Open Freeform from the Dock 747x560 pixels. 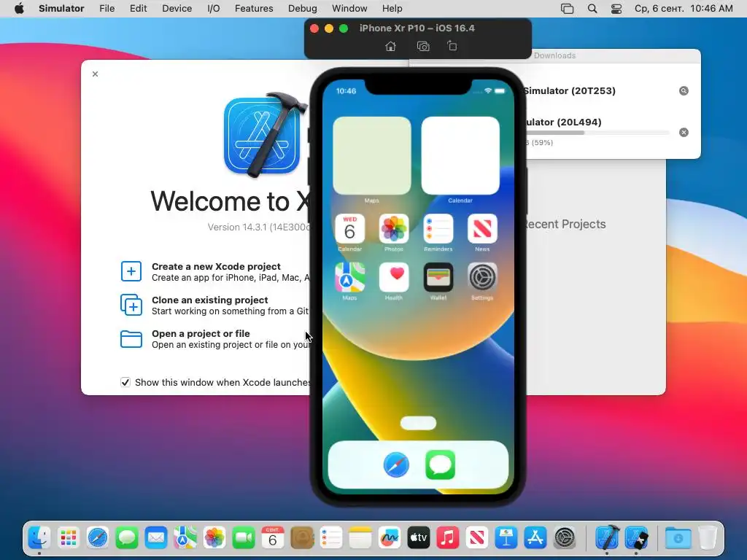[390, 538]
